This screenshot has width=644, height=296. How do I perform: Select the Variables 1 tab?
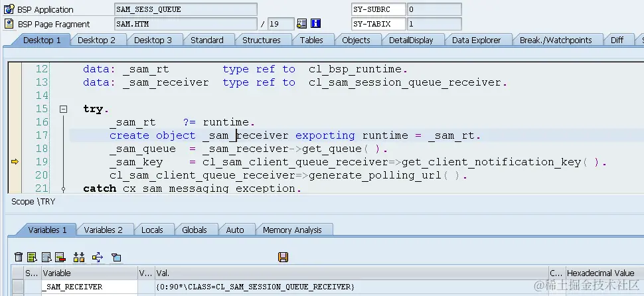click(x=47, y=230)
